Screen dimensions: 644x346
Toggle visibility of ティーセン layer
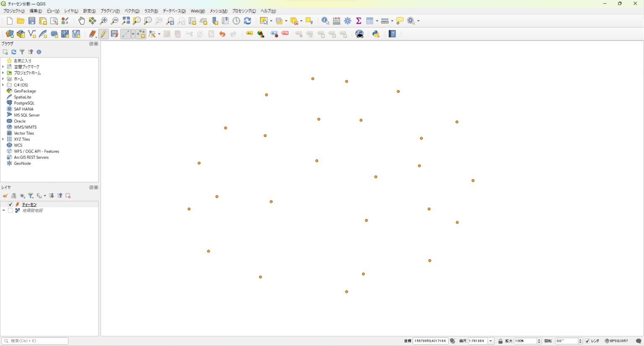(x=10, y=204)
